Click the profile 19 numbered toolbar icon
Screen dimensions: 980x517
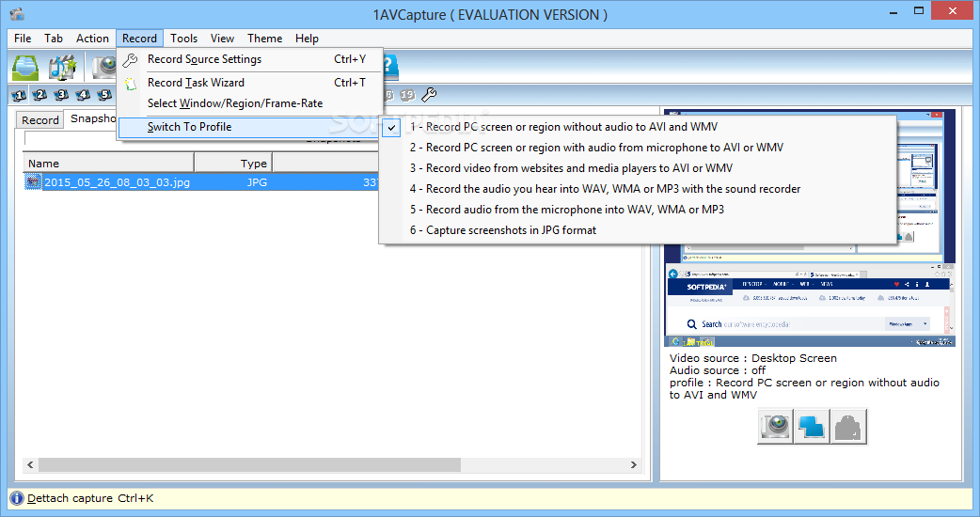click(407, 95)
